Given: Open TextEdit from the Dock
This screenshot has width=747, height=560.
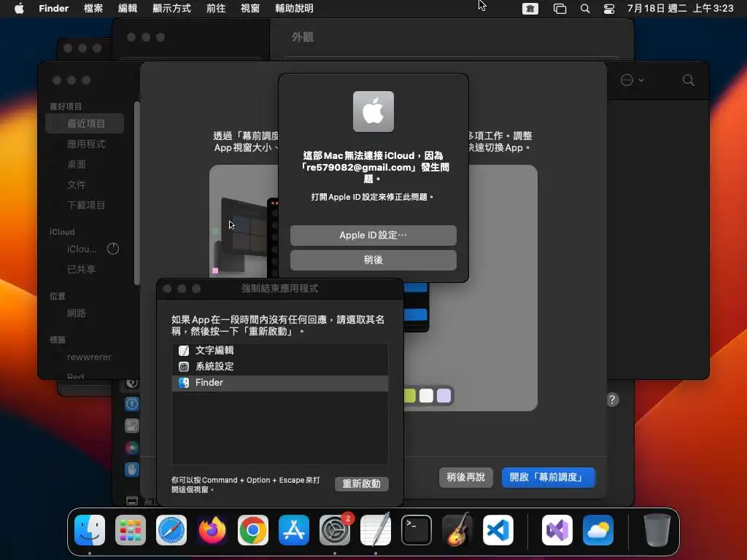Looking at the screenshot, I should [x=376, y=530].
